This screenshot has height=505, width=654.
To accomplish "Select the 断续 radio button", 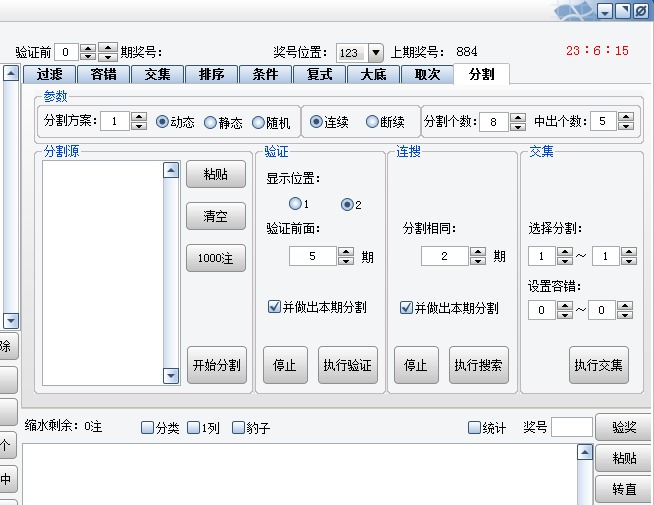I will (x=372, y=122).
